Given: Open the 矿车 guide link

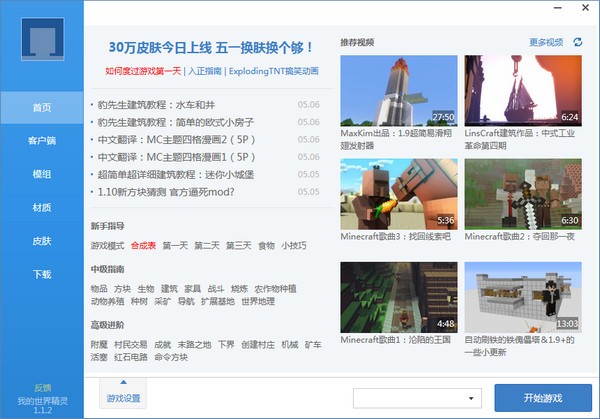Looking at the screenshot, I should tap(313, 345).
